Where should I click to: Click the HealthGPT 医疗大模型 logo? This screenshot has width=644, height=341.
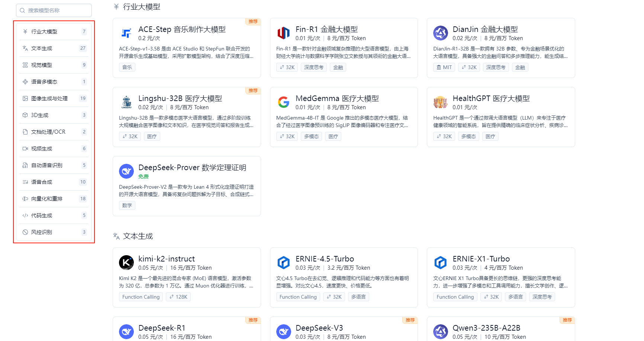(x=441, y=102)
